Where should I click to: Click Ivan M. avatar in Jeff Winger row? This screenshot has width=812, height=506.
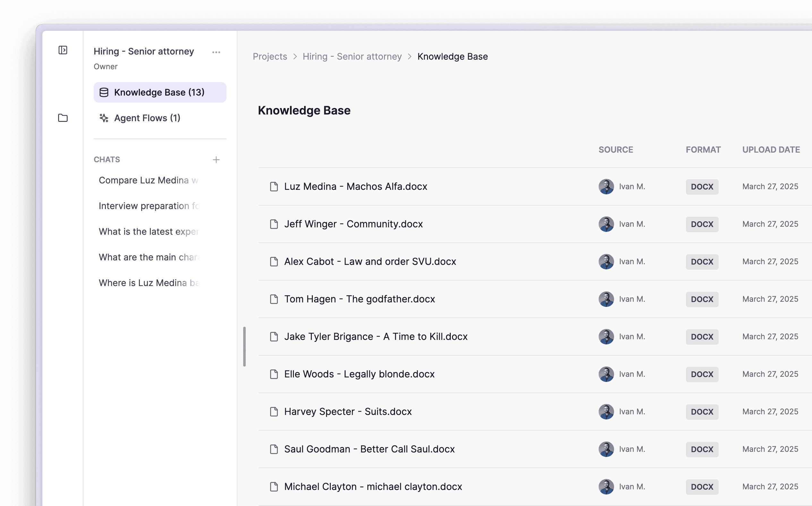[606, 224]
